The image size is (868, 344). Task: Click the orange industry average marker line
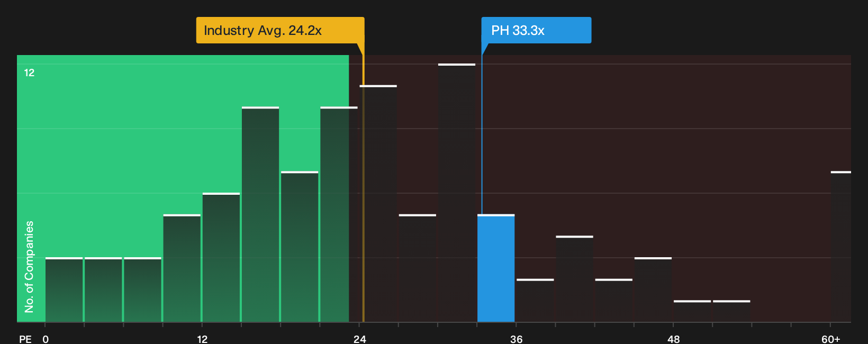pyautogui.click(x=363, y=183)
